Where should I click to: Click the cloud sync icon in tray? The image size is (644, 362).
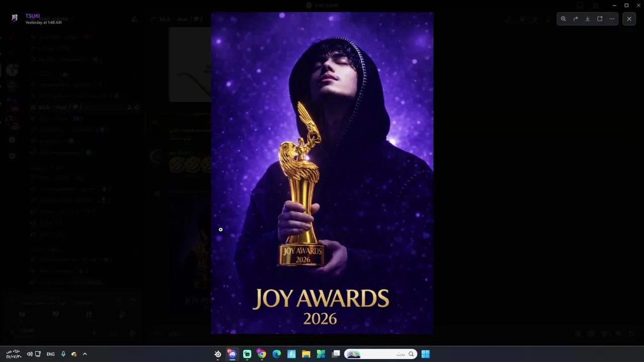click(x=74, y=354)
